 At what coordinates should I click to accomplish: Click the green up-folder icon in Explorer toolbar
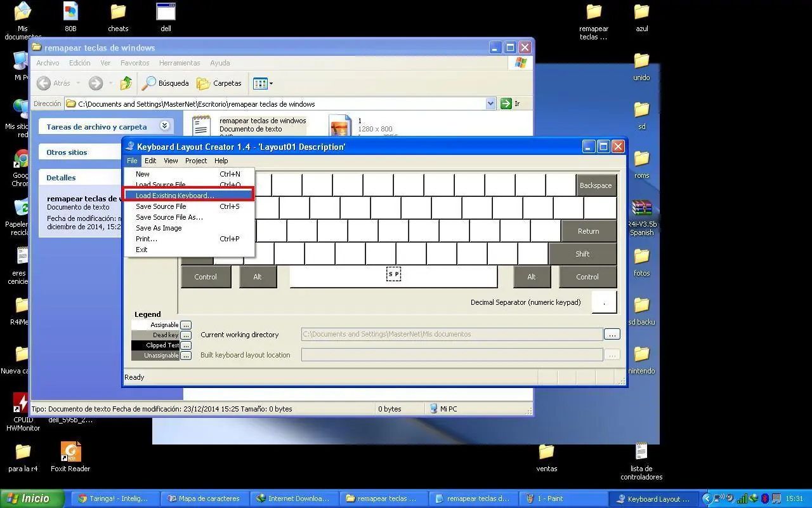pos(126,83)
